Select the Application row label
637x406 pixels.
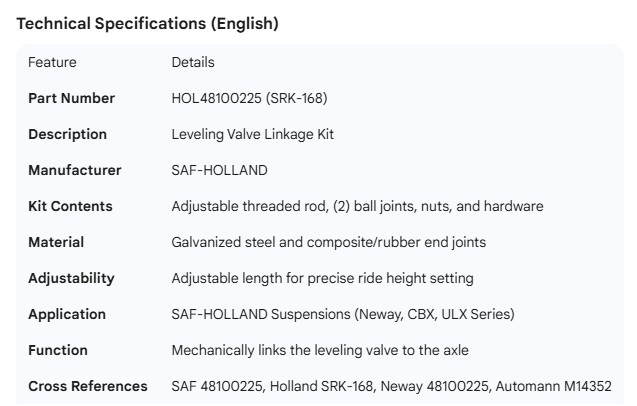point(67,314)
